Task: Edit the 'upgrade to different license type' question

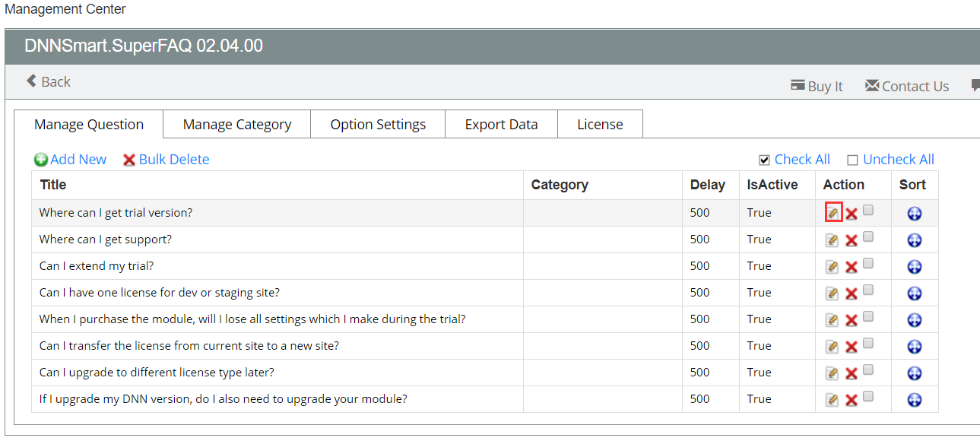Action: pos(833,373)
